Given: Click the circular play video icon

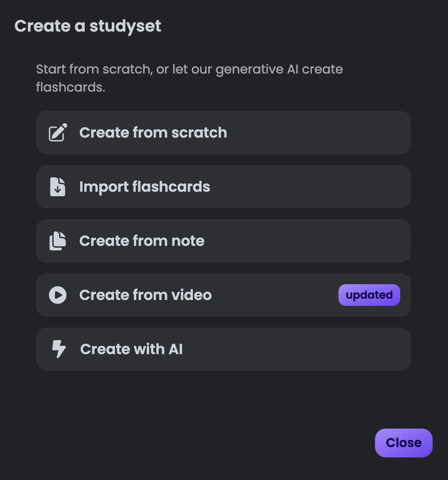Looking at the screenshot, I should pos(58,295).
